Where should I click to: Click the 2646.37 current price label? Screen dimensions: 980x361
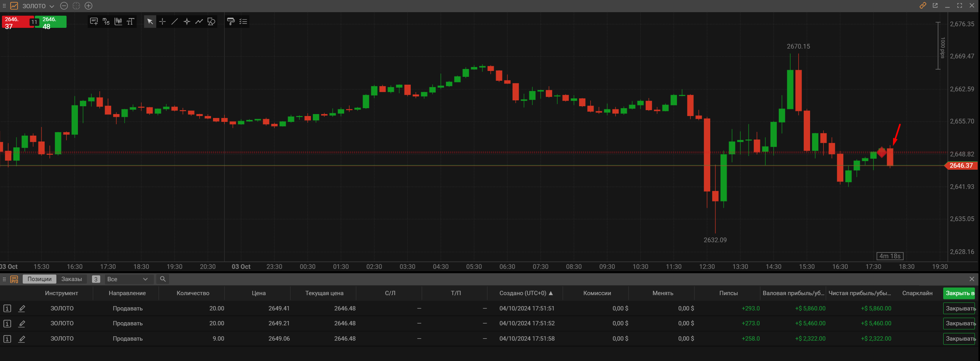point(961,165)
